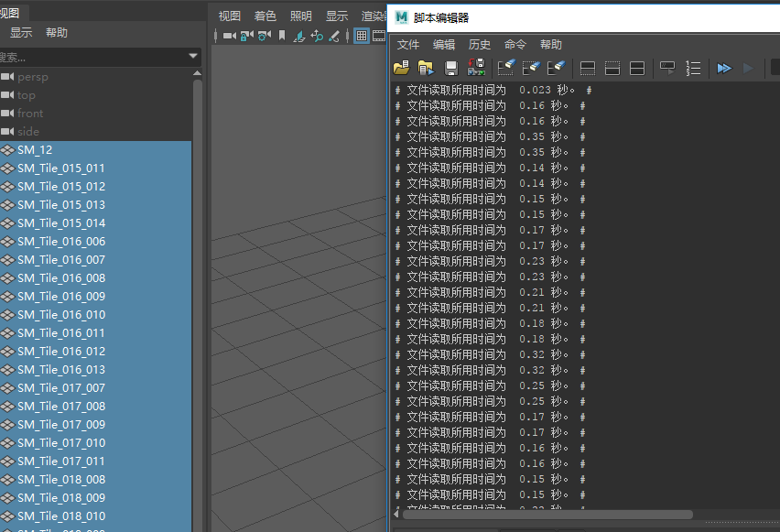Screen dimensions: 780x532
Task: Toggle the viewport grid button
Action: 362,36
